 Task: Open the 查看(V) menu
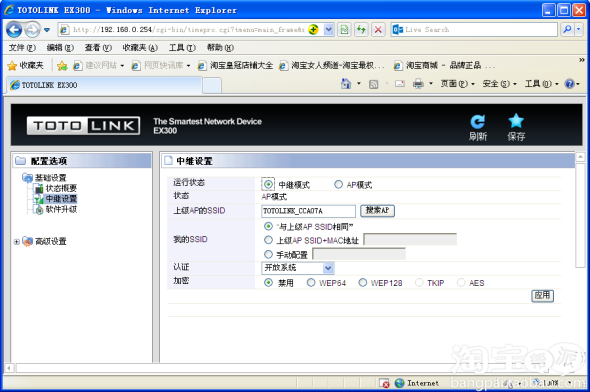(x=98, y=48)
